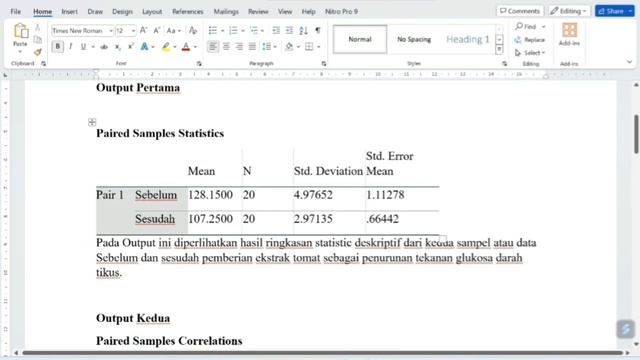This screenshot has width=640, height=360.
Task: Apply subscript formatting
Action: pyautogui.click(x=118, y=47)
